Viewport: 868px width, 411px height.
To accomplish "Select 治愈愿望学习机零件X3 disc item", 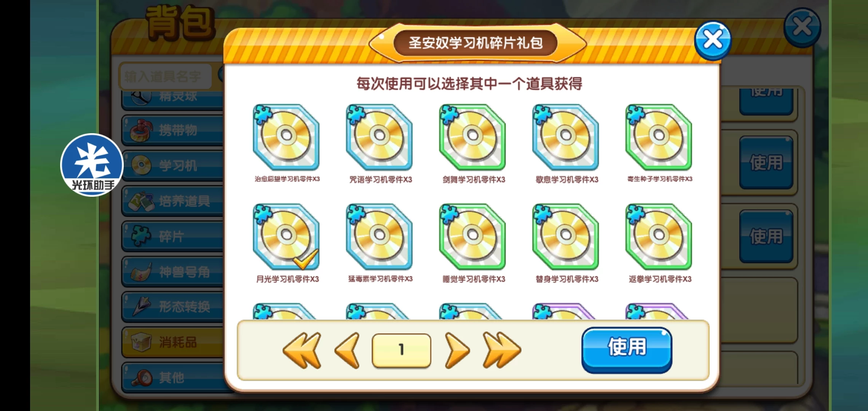I will (286, 137).
